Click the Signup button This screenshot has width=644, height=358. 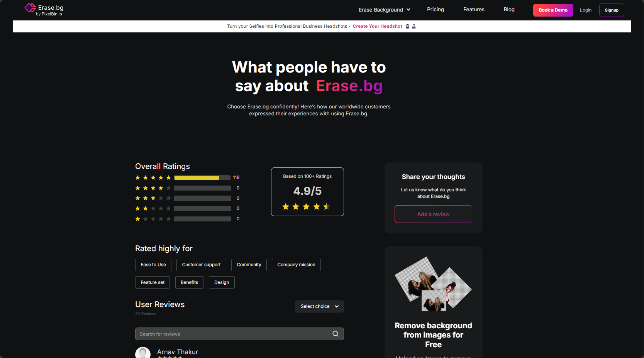click(x=612, y=10)
